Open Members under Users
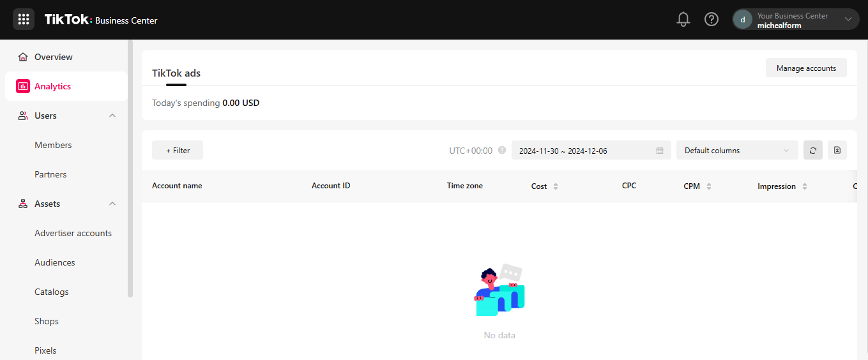Viewport: 868px width, 360px height. pyautogui.click(x=53, y=145)
